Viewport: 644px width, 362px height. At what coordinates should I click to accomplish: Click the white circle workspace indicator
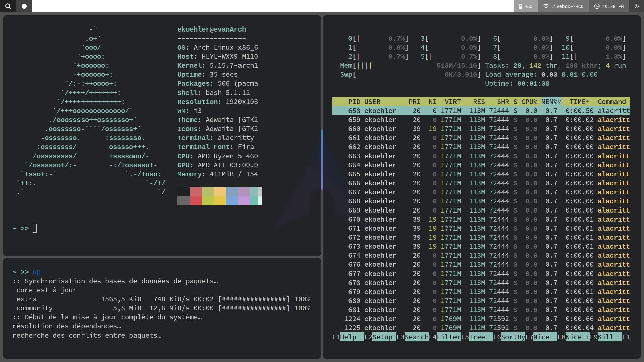point(24,6)
